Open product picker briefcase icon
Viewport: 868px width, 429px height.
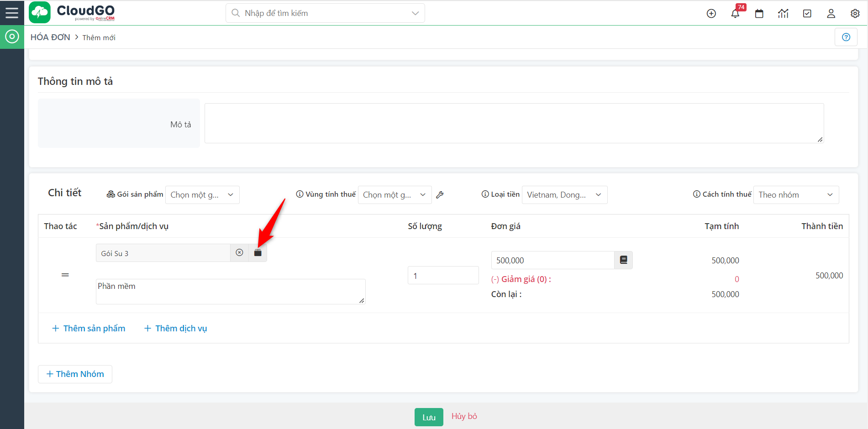tap(258, 253)
